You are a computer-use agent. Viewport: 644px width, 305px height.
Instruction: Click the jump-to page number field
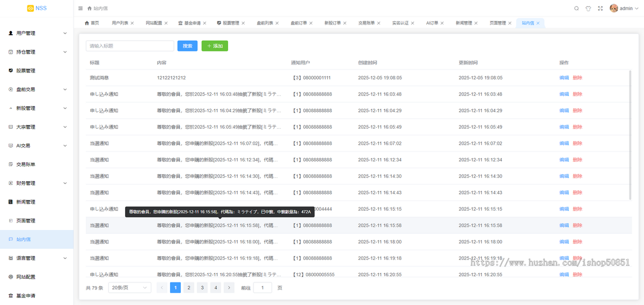tap(262, 288)
